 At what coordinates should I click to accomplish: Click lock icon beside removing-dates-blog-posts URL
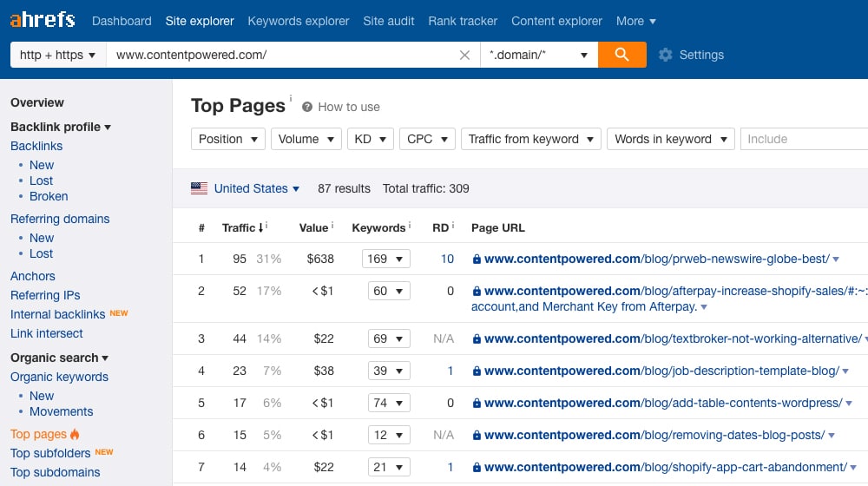click(x=476, y=435)
